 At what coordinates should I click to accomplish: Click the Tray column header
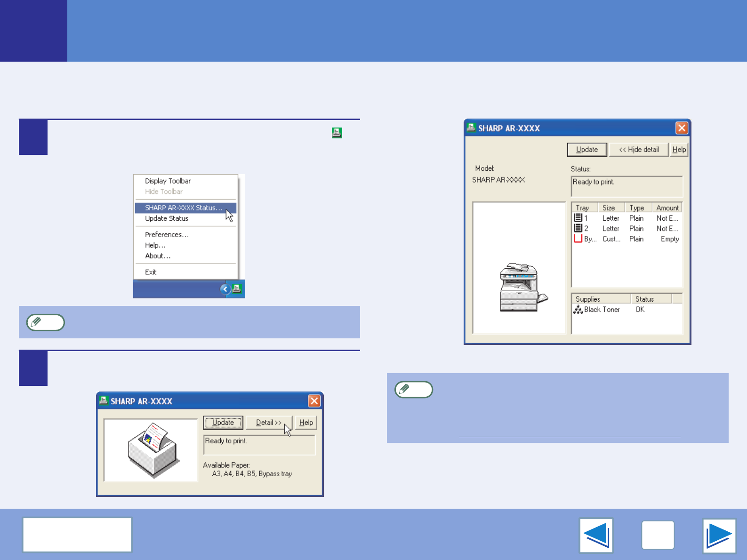click(x=585, y=208)
